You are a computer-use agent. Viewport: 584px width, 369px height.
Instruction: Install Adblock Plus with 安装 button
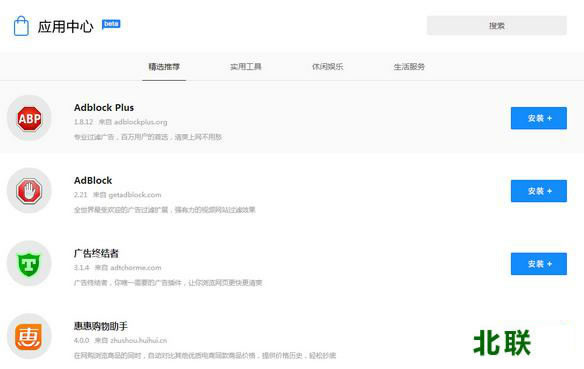pyautogui.click(x=539, y=118)
